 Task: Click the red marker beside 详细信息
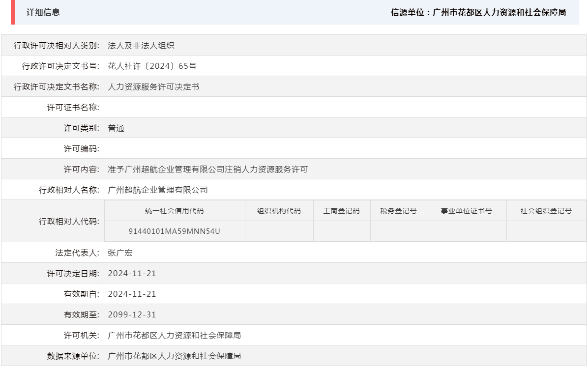pyautogui.click(x=13, y=13)
